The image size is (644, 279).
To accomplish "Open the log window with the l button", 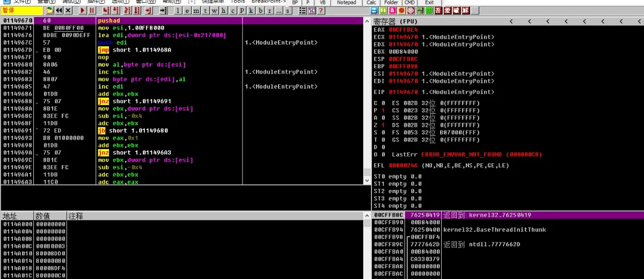I will pos(178,10).
